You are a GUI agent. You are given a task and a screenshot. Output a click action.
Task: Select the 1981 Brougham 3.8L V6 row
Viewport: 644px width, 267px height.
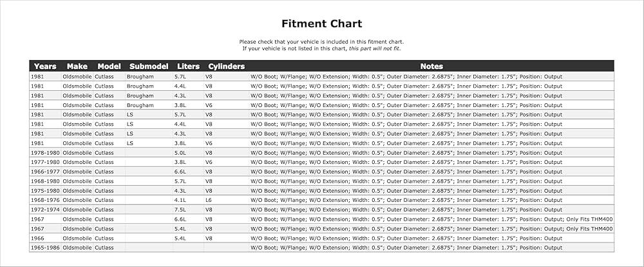coord(321,105)
